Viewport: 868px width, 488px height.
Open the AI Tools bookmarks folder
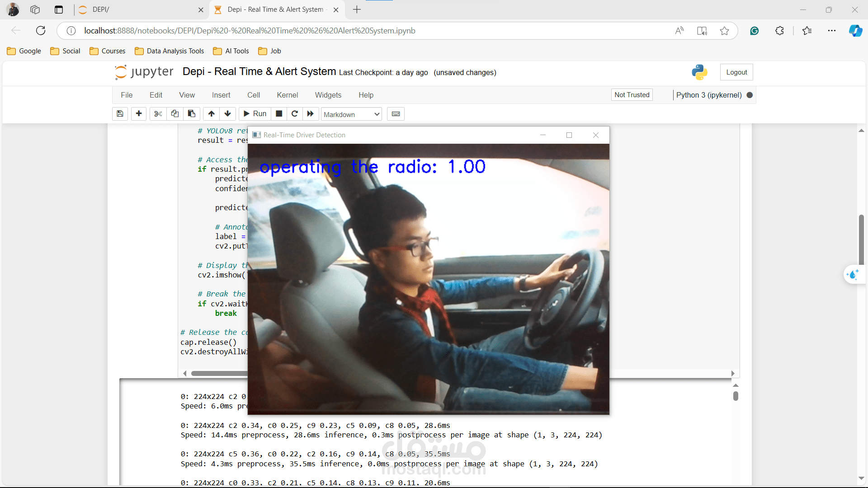[x=231, y=51]
